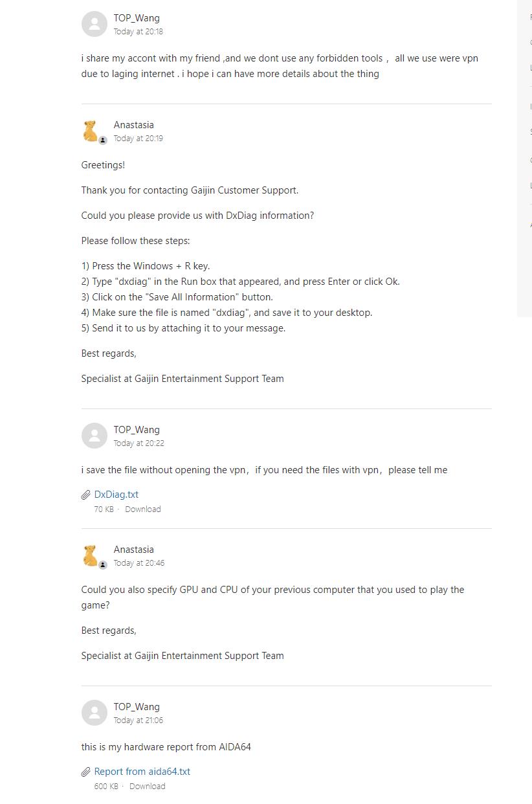Click the "Today at 20:22" timestamp

[x=139, y=443]
